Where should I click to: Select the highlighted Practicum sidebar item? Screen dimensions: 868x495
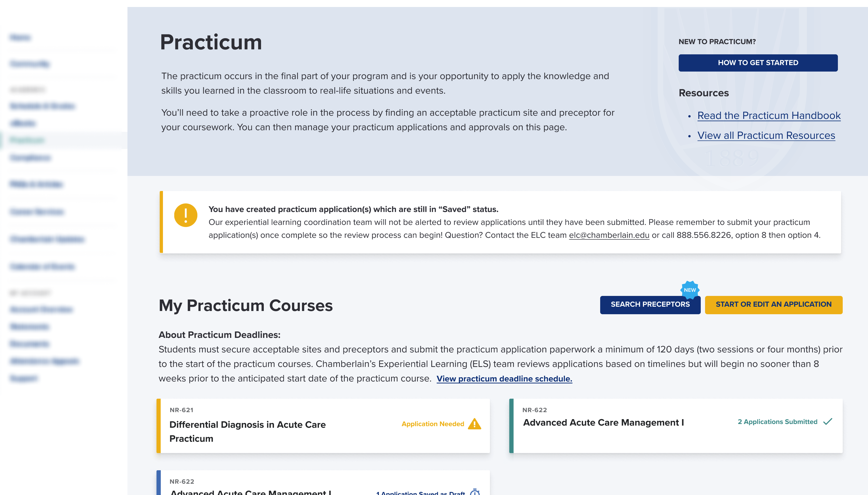(x=63, y=140)
